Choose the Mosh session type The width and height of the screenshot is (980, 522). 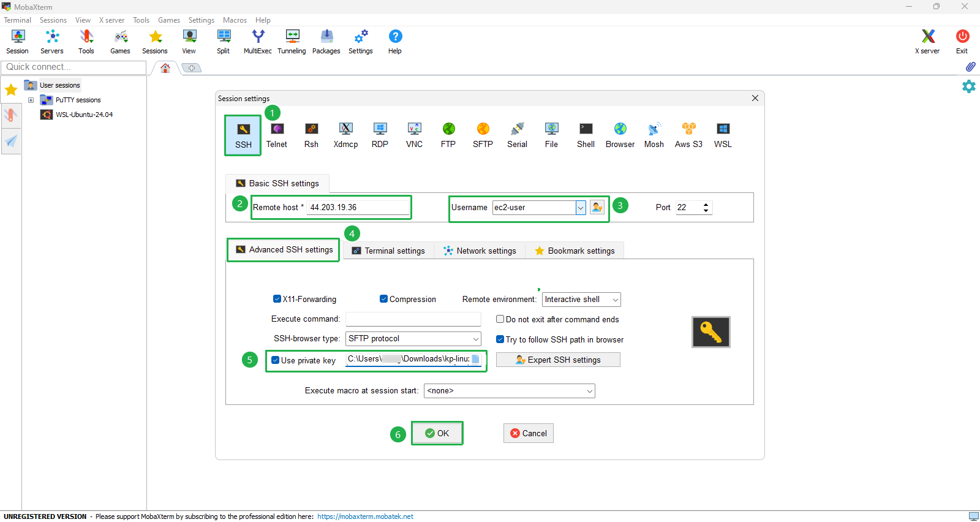[654, 135]
